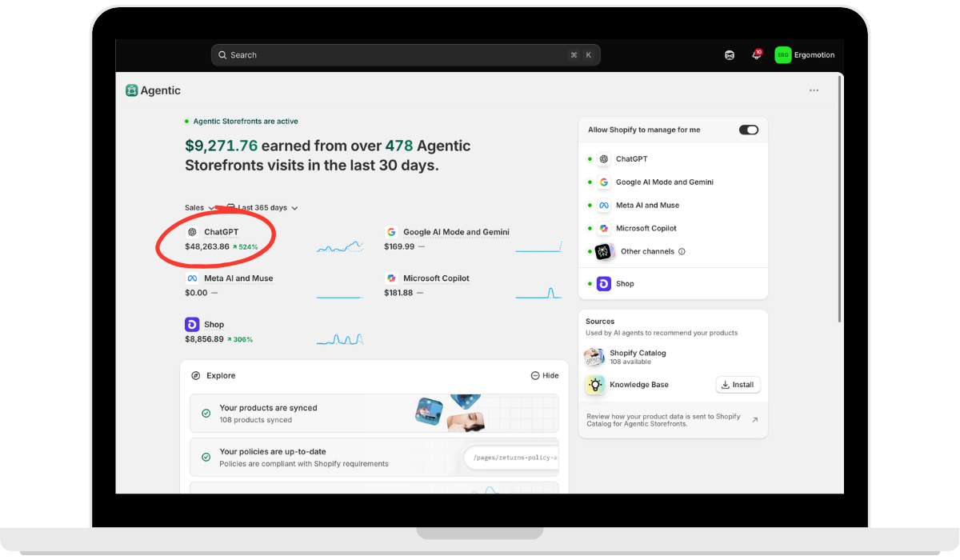Toggle Allow Shopify to manage for me
The image size is (960, 560).
coord(749,130)
